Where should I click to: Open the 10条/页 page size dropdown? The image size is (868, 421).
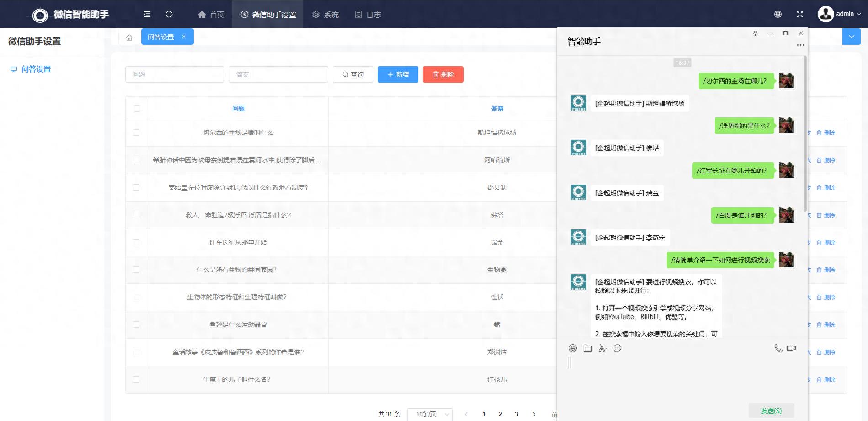click(x=430, y=414)
